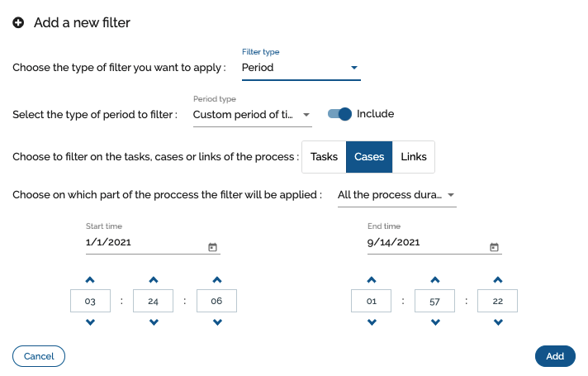
Task: Toggle the Include switch off
Action: [339, 114]
